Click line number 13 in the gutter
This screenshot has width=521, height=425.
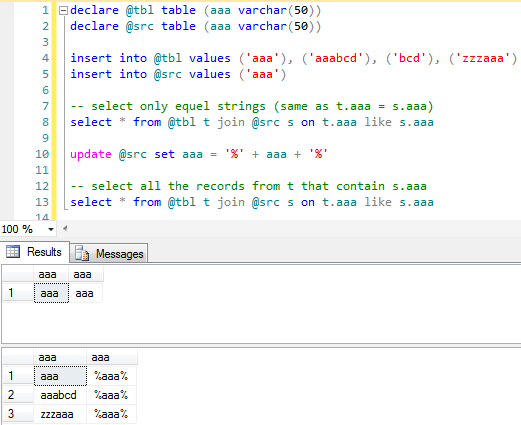[x=42, y=202]
